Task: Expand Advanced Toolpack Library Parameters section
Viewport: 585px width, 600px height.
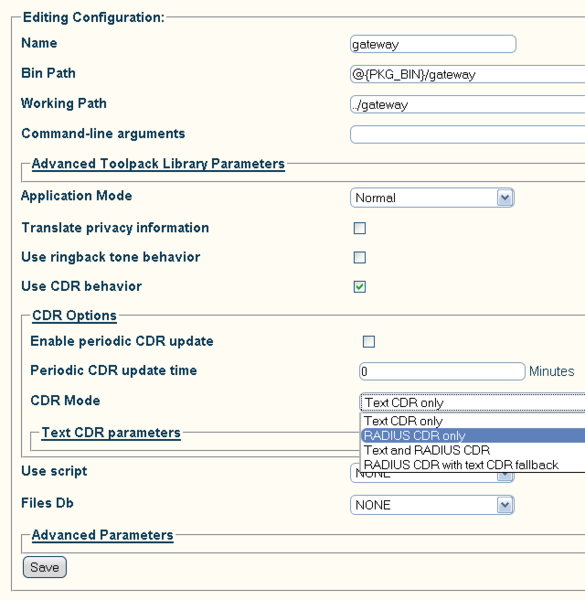Action: tap(158, 164)
